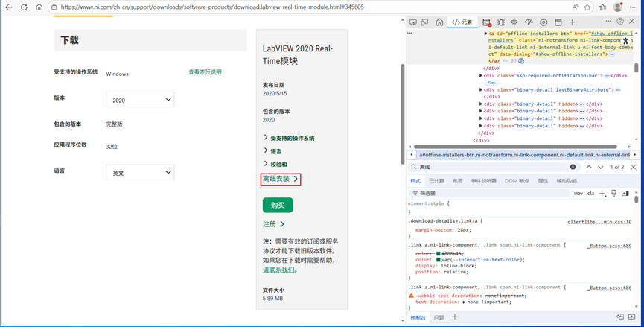Switch to the 属性 tab
Viewport: 644px width, 327px height.
coord(543,181)
